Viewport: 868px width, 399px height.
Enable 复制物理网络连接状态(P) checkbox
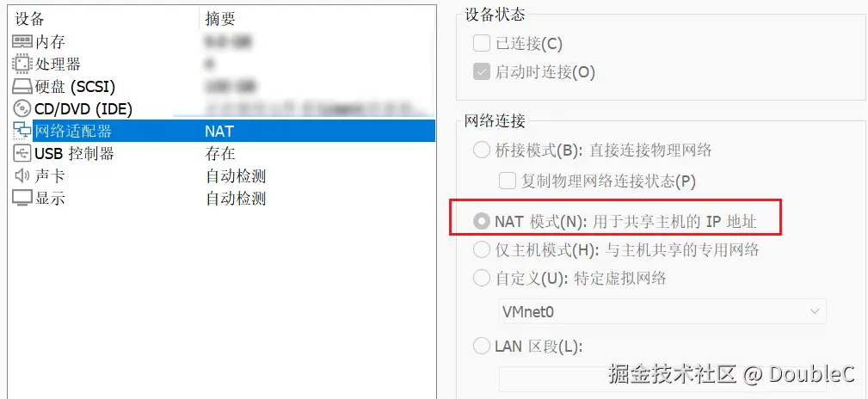point(508,181)
